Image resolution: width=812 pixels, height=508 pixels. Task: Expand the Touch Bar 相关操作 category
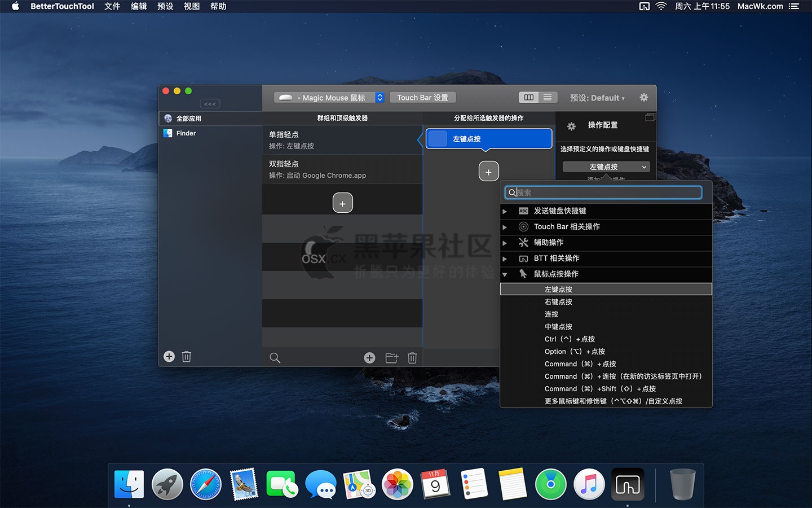[505, 227]
